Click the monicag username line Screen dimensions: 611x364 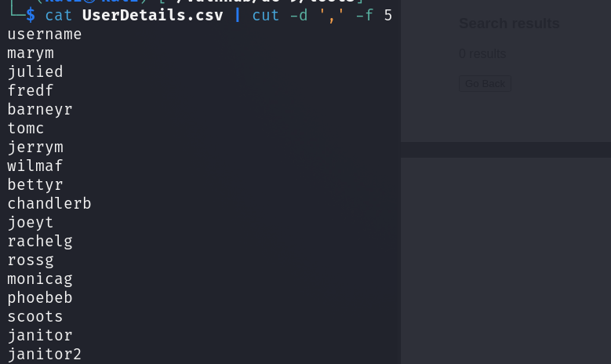point(40,279)
